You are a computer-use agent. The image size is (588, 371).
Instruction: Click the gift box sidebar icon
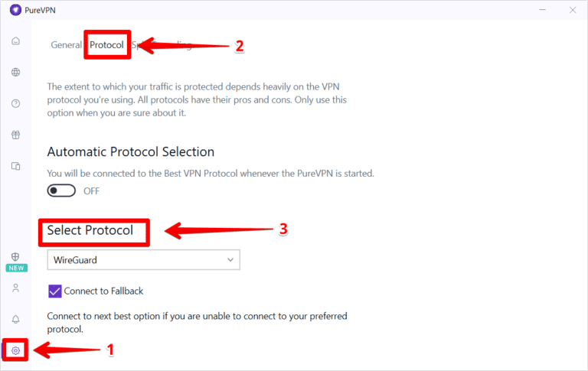15,135
